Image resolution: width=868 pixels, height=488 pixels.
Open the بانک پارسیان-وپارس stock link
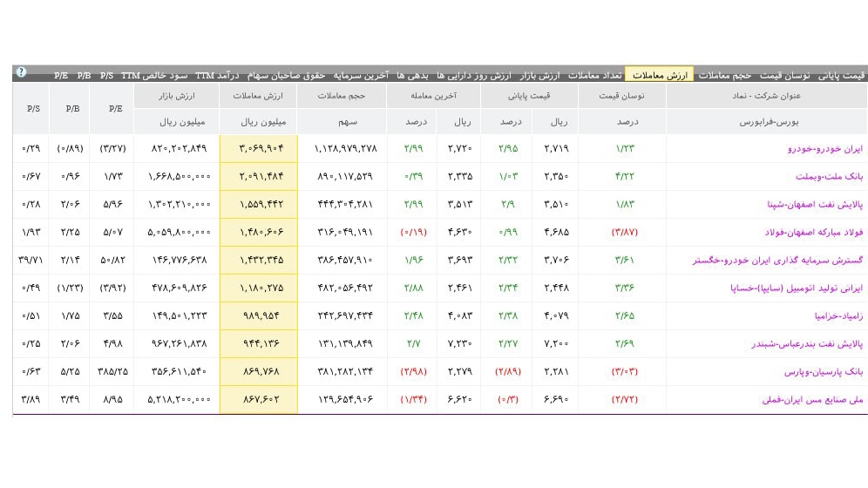tap(824, 372)
